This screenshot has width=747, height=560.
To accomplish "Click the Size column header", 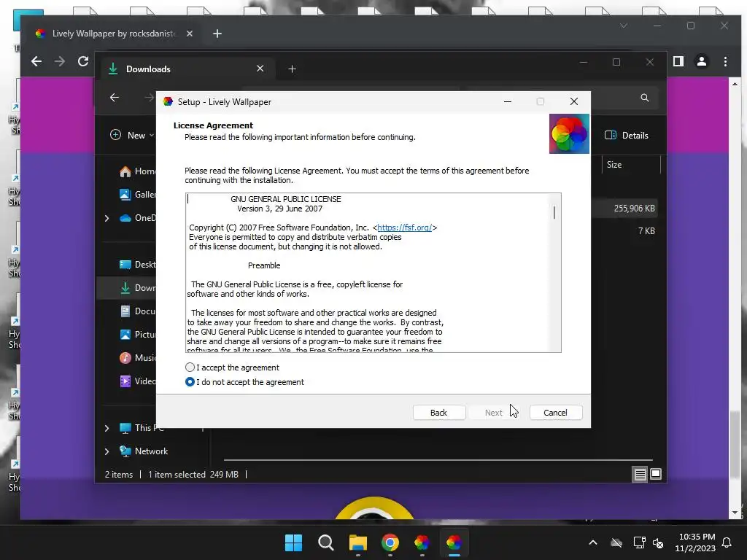I will pyautogui.click(x=631, y=165).
